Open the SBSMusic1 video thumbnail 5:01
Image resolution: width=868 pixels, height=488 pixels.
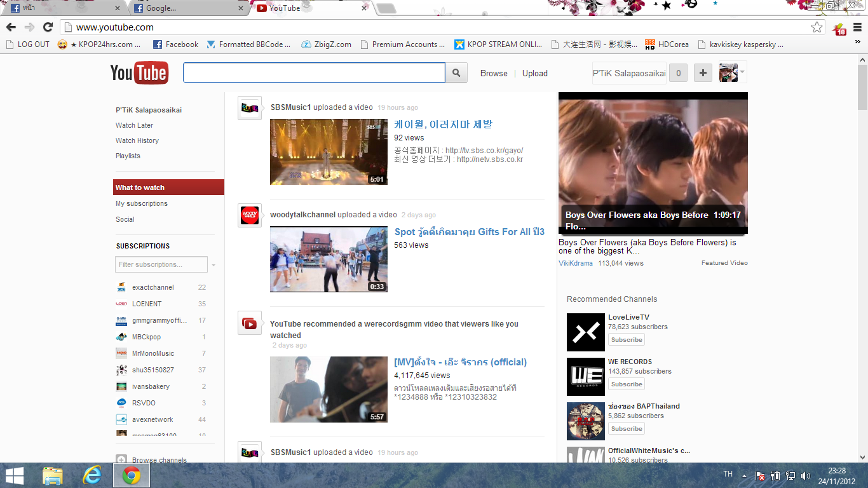pos(329,152)
